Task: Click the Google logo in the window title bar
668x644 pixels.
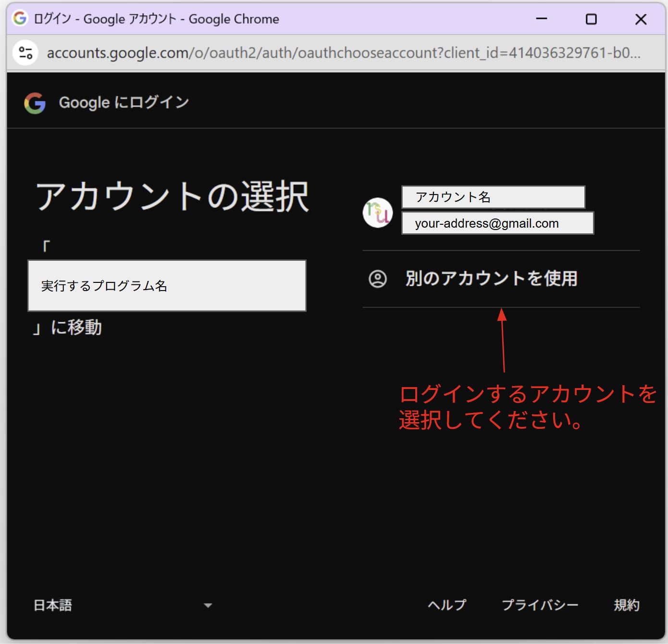Action: tap(20, 18)
